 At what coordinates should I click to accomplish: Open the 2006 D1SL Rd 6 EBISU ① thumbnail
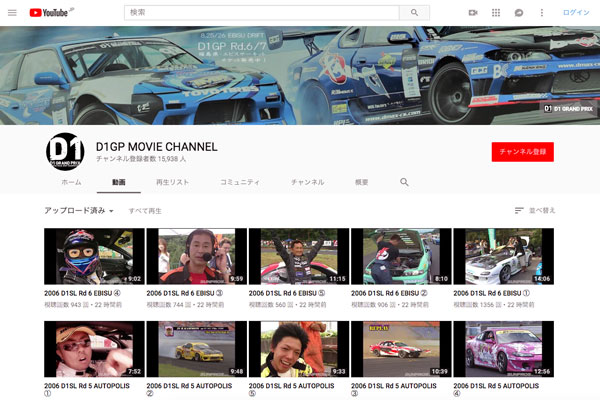(503, 256)
